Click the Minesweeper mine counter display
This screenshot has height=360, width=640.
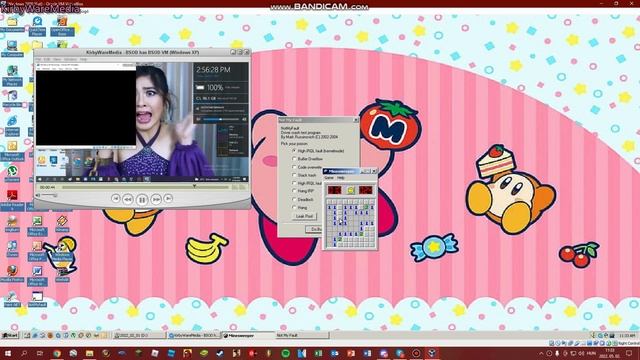[334, 190]
